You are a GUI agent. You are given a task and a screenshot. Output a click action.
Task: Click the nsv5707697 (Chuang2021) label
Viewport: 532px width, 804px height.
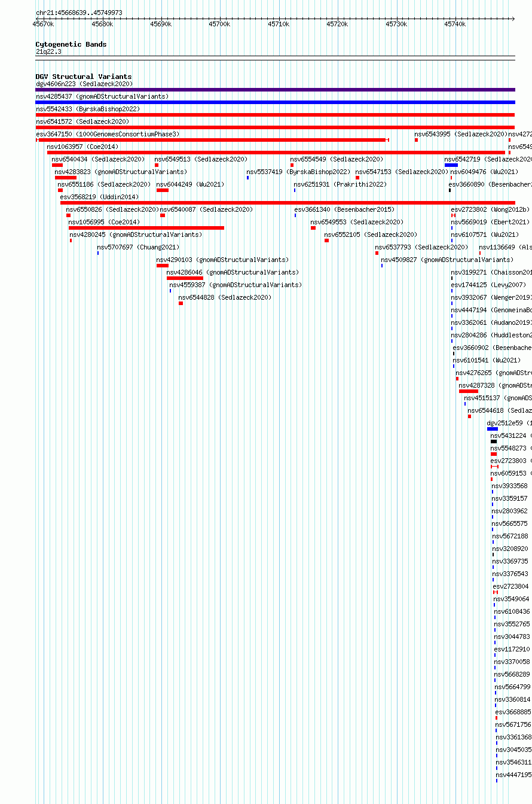pos(138,247)
